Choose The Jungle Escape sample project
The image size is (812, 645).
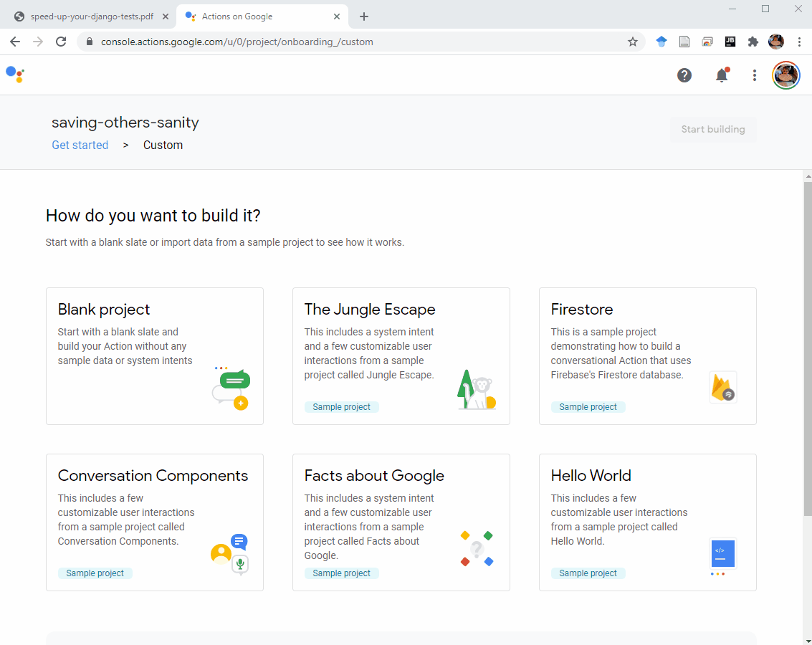401,356
